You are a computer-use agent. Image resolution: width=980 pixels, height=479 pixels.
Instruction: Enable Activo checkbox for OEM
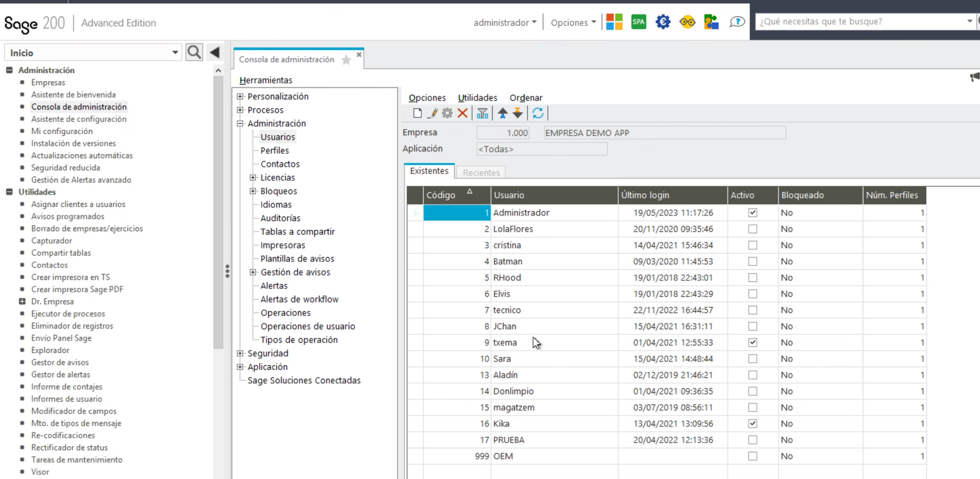coord(752,456)
